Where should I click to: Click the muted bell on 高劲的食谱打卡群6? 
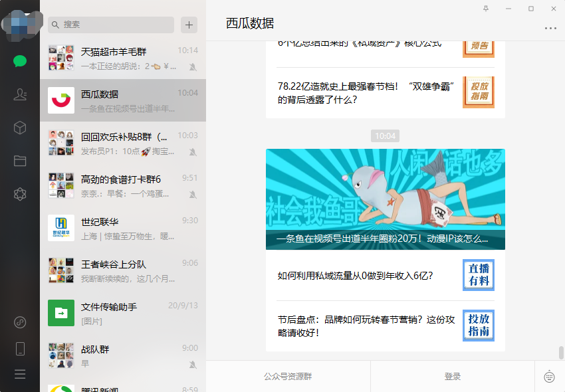[193, 195]
